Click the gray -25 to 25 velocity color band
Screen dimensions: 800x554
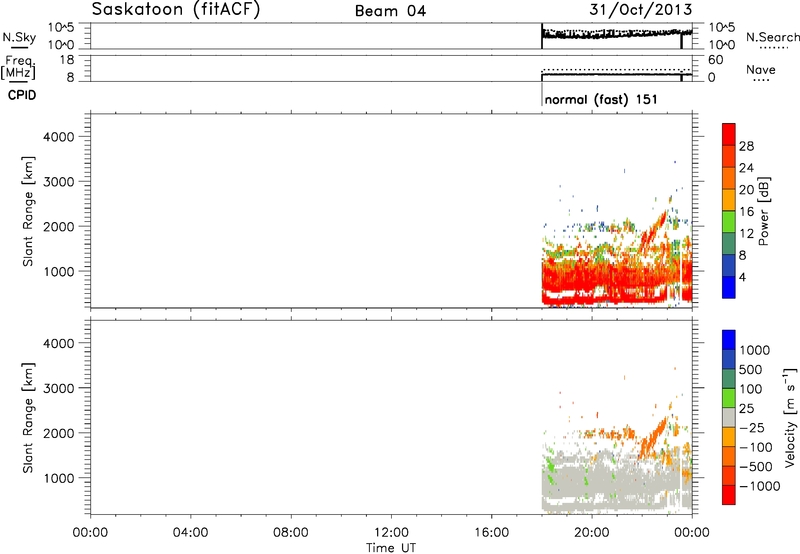pyautogui.click(x=729, y=417)
